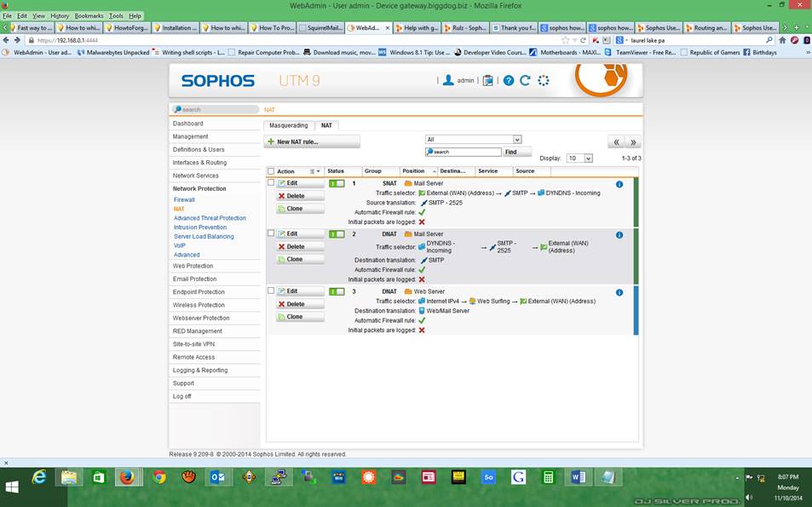
Task: Check the checkbox for NAT rule 3
Action: tap(271, 291)
